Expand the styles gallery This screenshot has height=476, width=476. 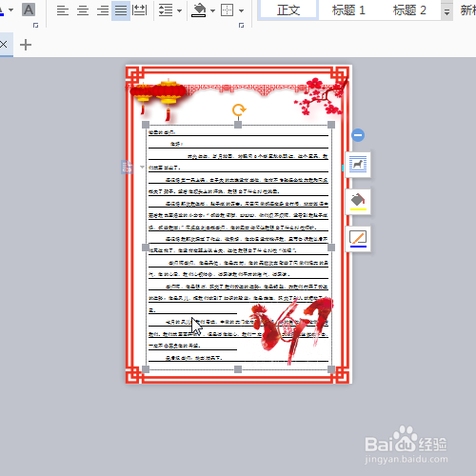click(446, 12)
